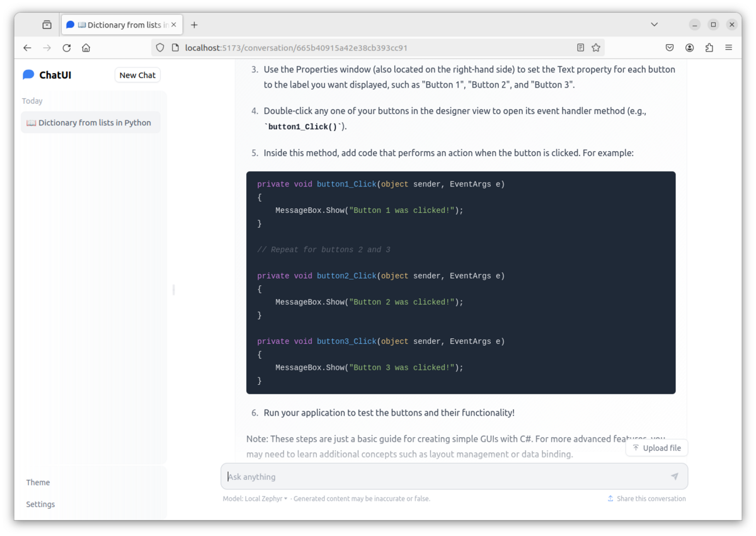Start a New Chat
The image size is (756, 536).
(137, 75)
